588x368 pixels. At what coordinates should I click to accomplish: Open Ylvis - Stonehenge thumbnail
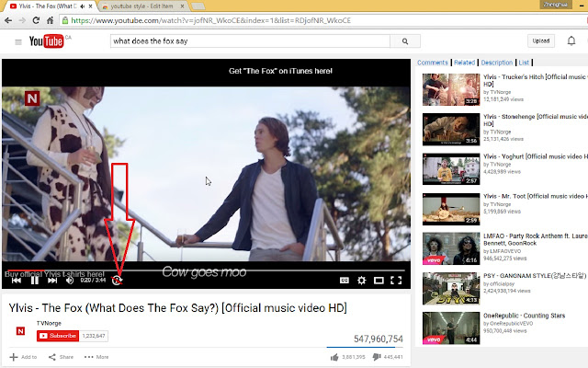tap(451, 130)
